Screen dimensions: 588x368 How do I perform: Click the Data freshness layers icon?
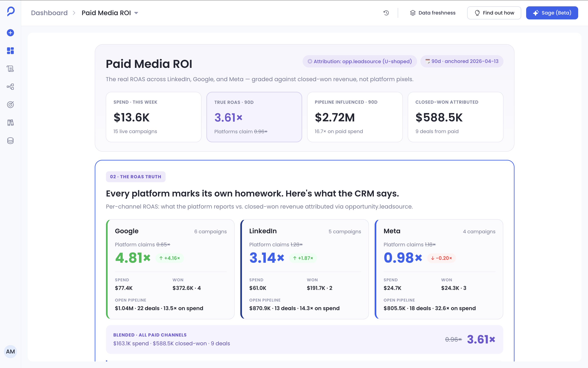point(413,13)
